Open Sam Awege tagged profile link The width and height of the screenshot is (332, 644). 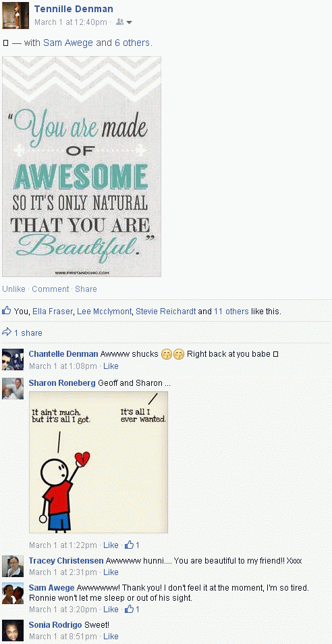[x=68, y=43]
